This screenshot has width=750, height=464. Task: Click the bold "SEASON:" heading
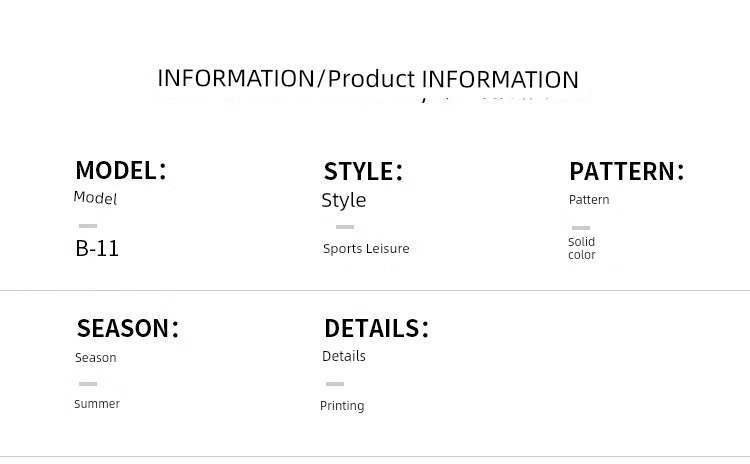tap(127, 328)
